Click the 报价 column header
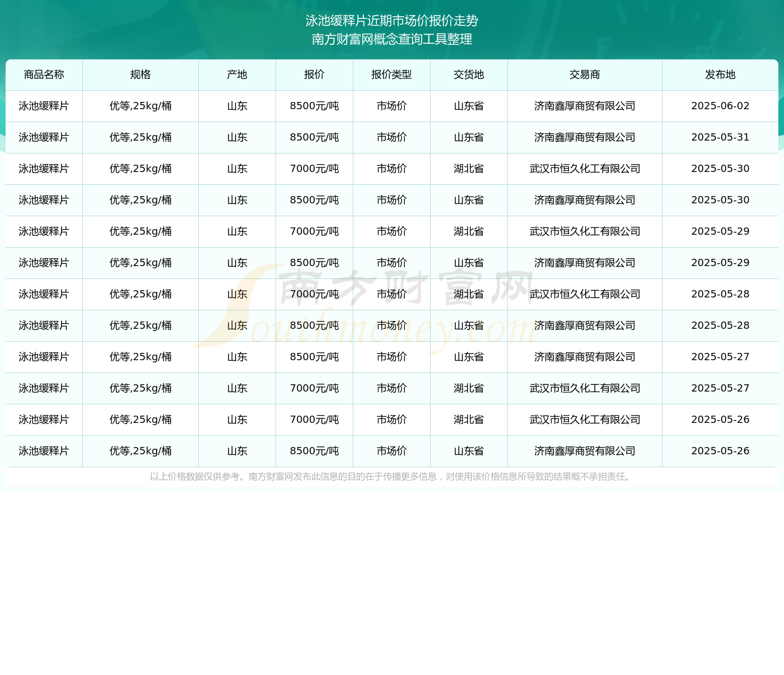 tap(314, 75)
